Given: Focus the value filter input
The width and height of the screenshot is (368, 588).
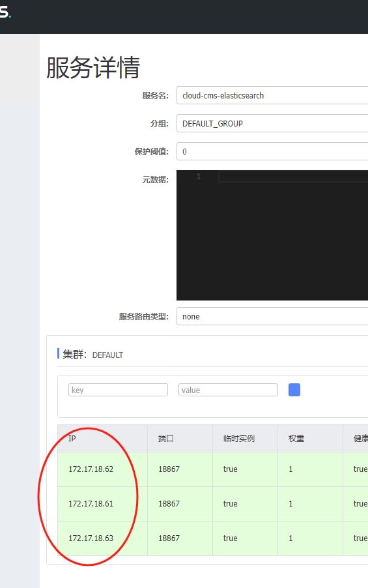Looking at the screenshot, I should pyautogui.click(x=228, y=390).
